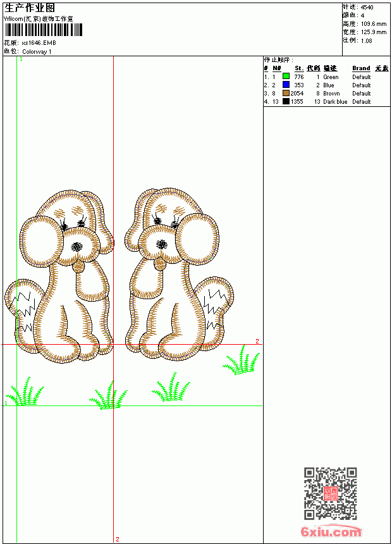Select the height value 109.6 mm

tap(374, 24)
